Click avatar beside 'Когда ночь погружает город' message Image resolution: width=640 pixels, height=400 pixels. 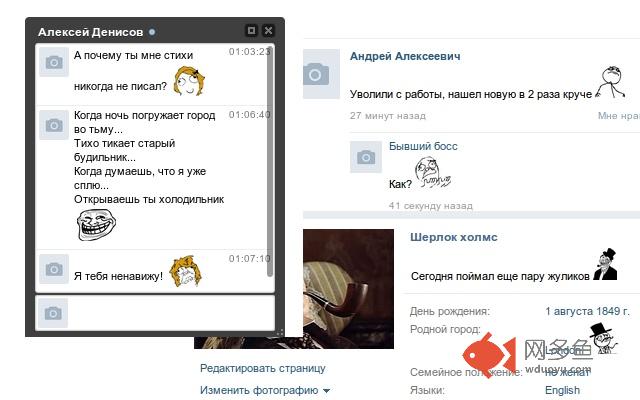coord(54,125)
